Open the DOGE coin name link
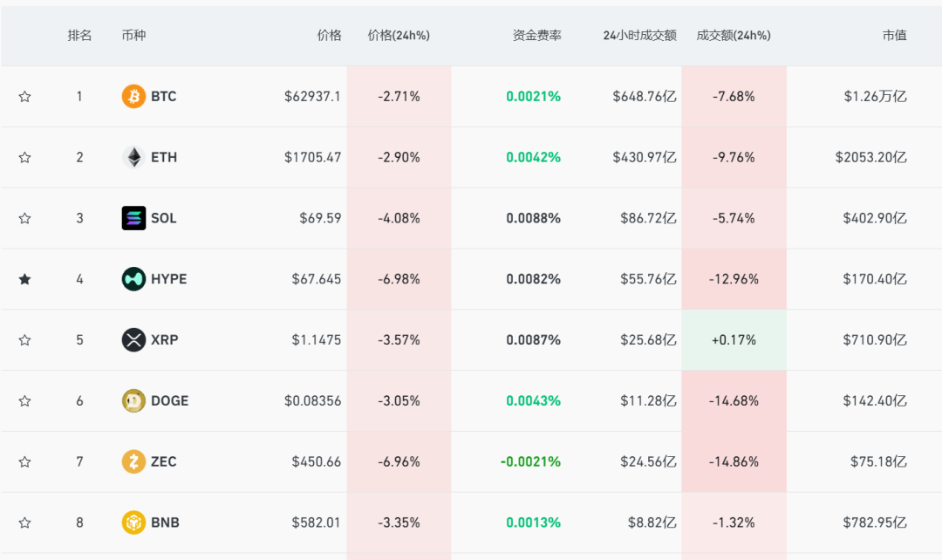 (x=169, y=400)
